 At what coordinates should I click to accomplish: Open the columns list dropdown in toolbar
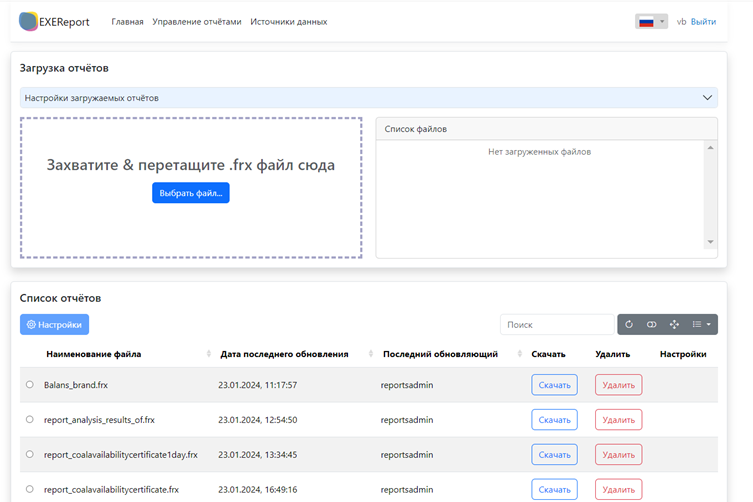702,324
